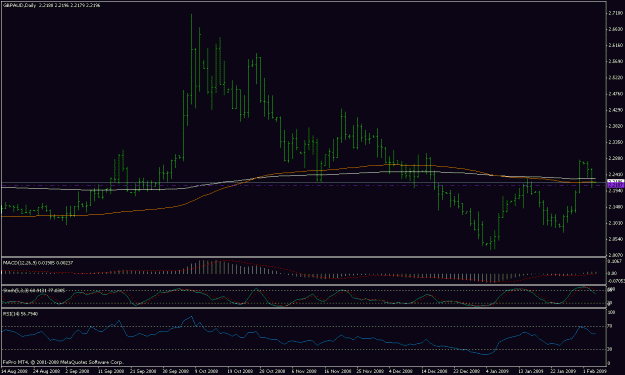
Task: Click the RSI axis 100 level label
Action: [610, 313]
